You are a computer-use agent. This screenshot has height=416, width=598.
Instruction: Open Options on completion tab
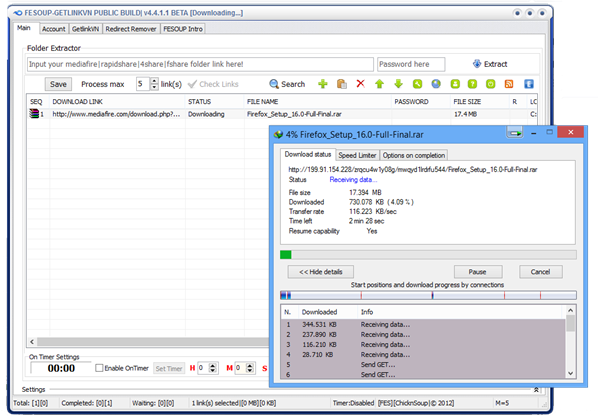414,155
